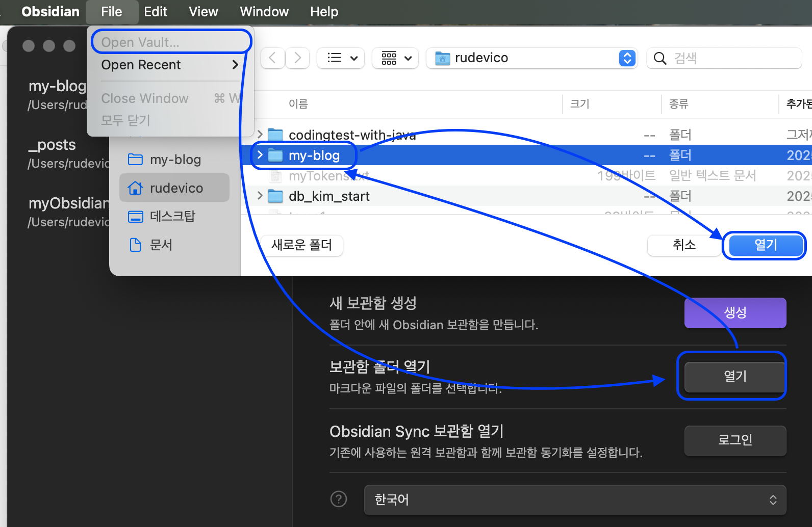Click the my-blog folder icon in the list

[x=275, y=155]
